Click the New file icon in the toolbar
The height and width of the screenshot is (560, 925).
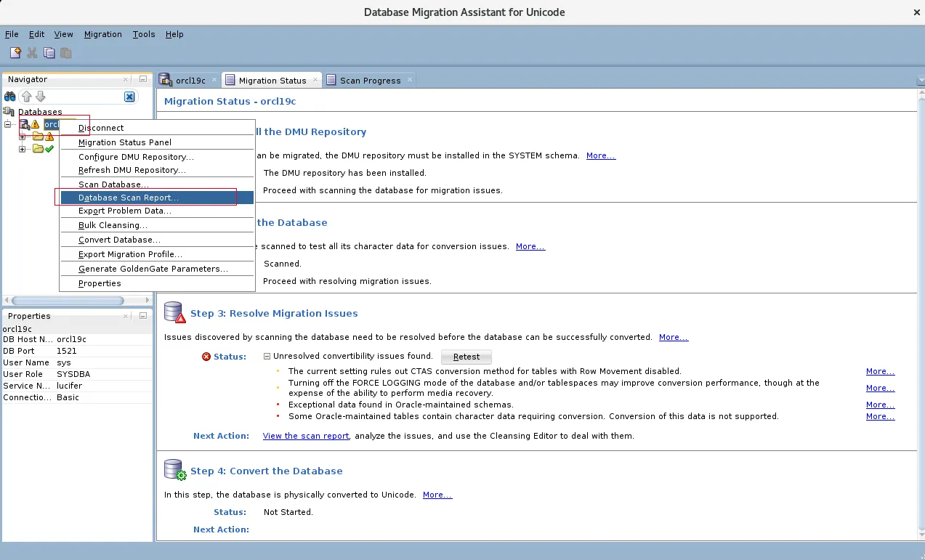(15, 52)
